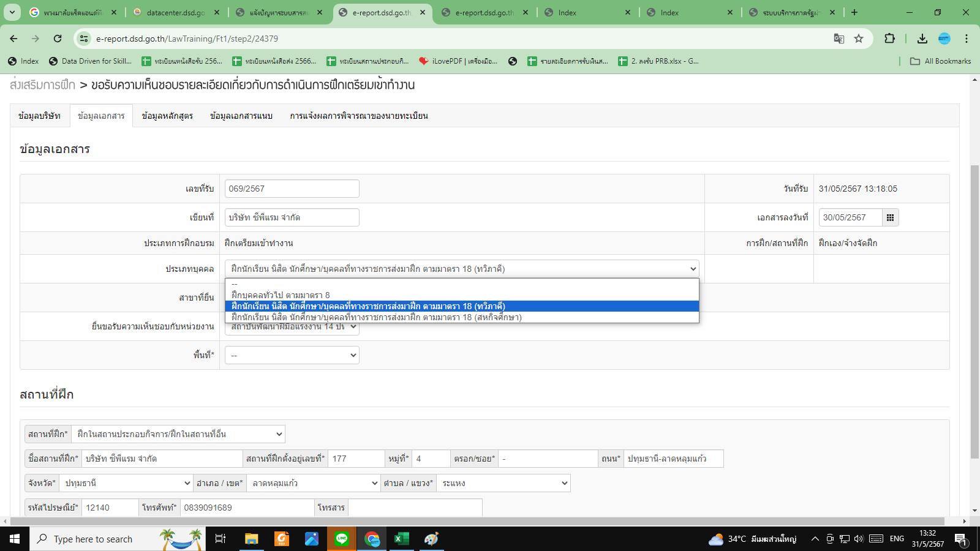Expand the สถานที่ฝึก type dropdown
The image size is (980, 551).
[178, 434]
